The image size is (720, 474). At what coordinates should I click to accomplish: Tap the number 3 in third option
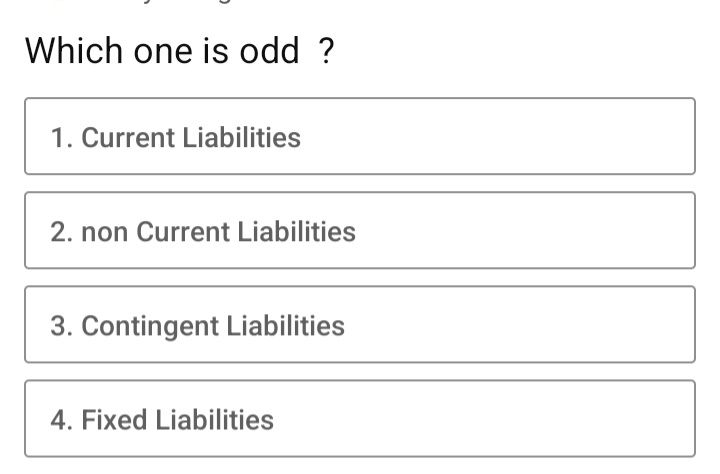coord(59,326)
